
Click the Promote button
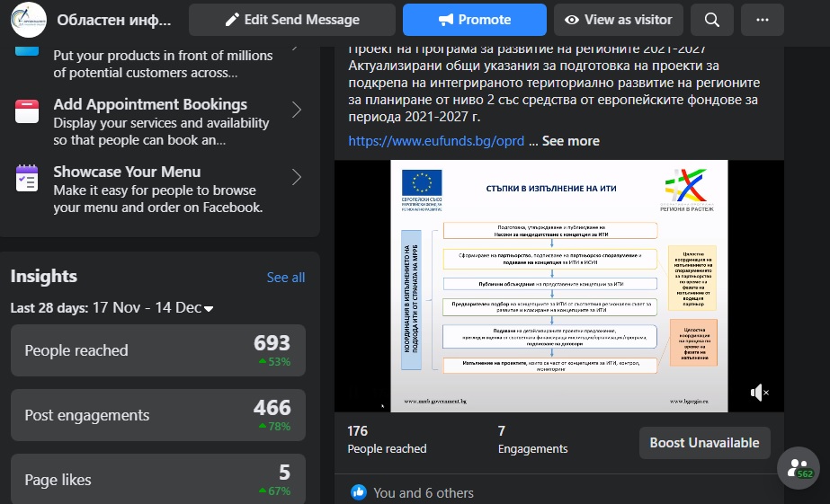[474, 20]
